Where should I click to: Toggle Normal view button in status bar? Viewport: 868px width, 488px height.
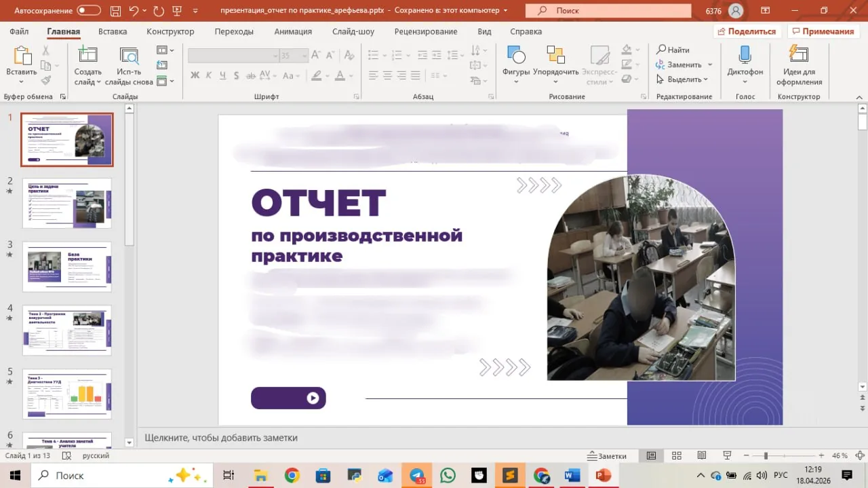tap(651, 455)
